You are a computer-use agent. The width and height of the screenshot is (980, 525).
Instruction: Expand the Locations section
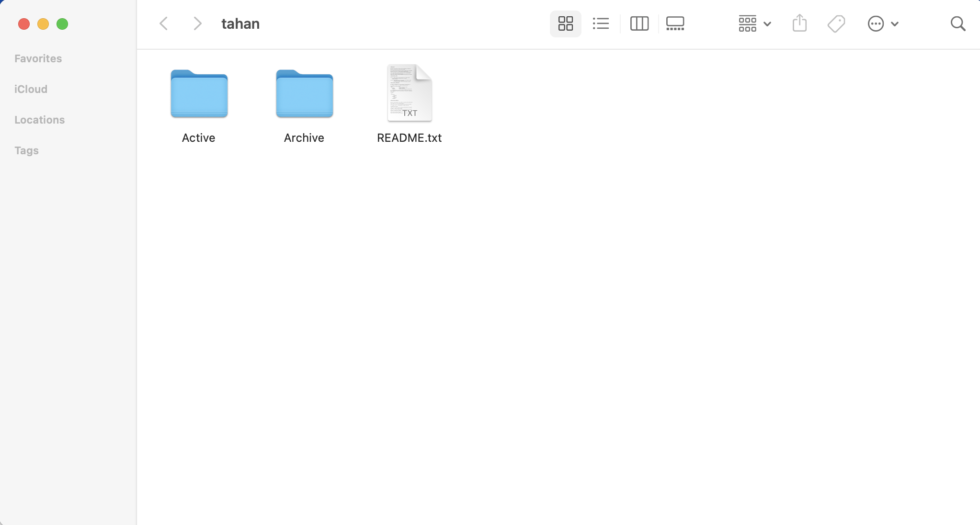pos(40,119)
